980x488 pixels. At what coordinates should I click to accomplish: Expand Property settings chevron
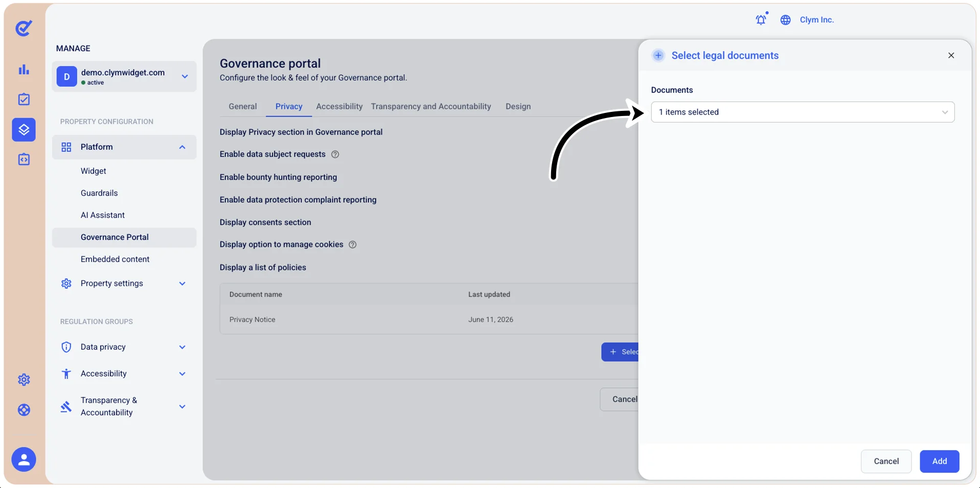click(183, 284)
